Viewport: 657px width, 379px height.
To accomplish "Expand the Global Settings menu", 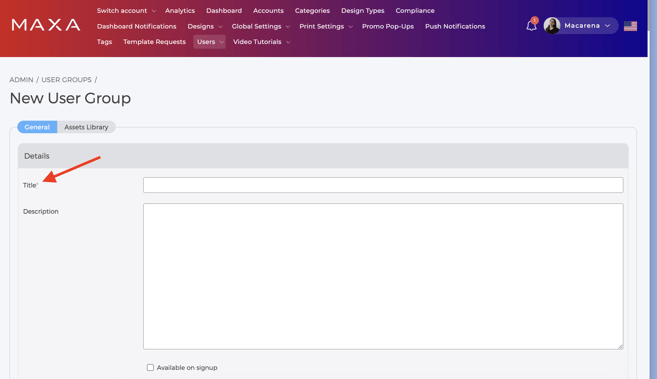I will pyautogui.click(x=261, y=26).
